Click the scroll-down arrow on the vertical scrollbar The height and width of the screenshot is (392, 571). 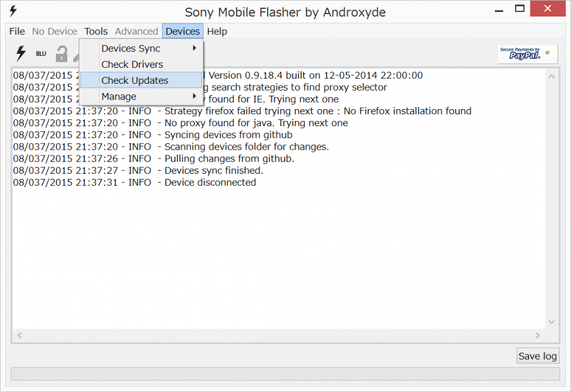(x=551, y=320)
